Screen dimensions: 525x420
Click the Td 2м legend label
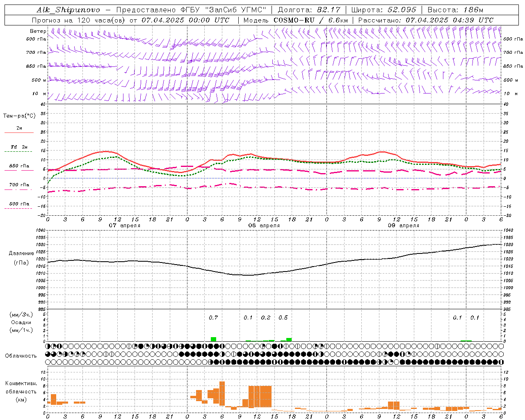tap(19, 147)
